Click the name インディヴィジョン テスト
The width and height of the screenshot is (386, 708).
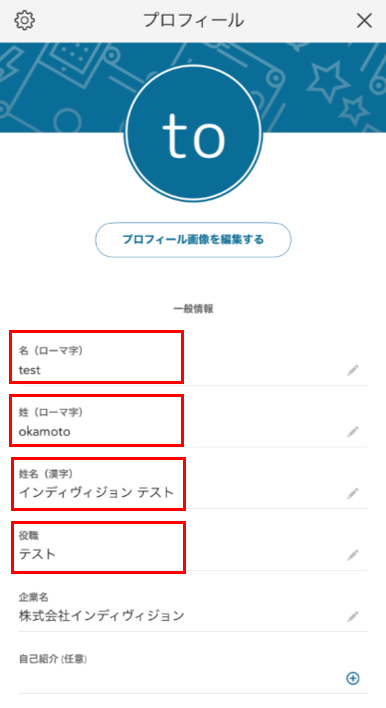[x=96, y=493]
